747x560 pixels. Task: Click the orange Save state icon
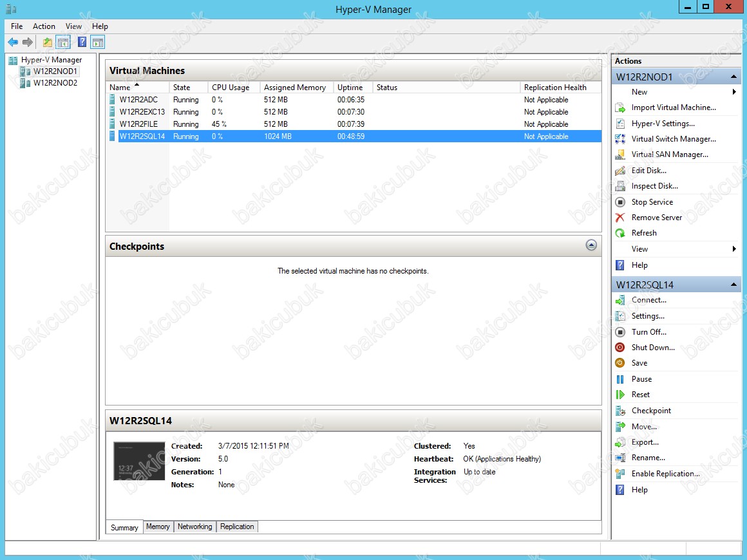point(619,363)
